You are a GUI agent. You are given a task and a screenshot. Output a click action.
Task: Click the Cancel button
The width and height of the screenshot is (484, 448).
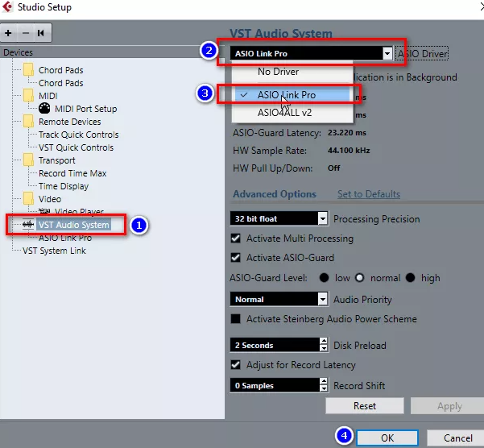pos(458,438)
